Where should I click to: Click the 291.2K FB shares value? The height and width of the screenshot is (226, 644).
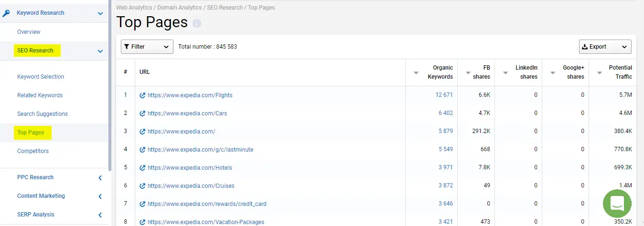click(481, 132)
